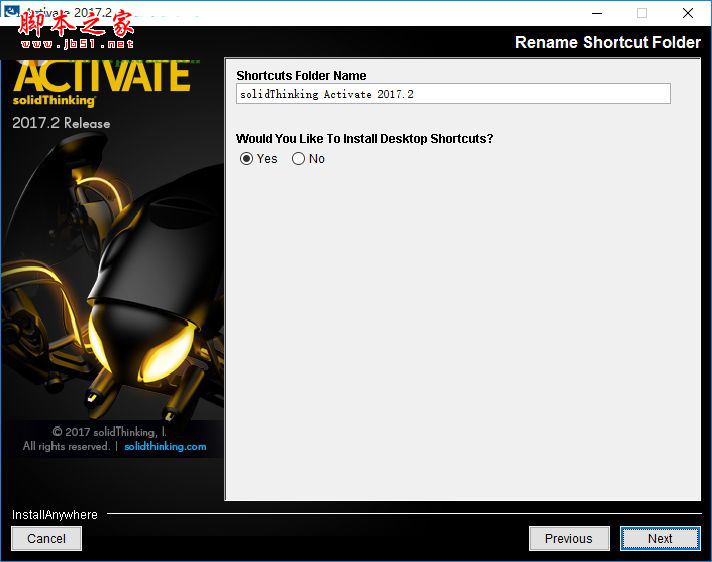Click the '2017.2 Release' text
Viewport: 712px width, 562px height.
click(x=61, y=123)
